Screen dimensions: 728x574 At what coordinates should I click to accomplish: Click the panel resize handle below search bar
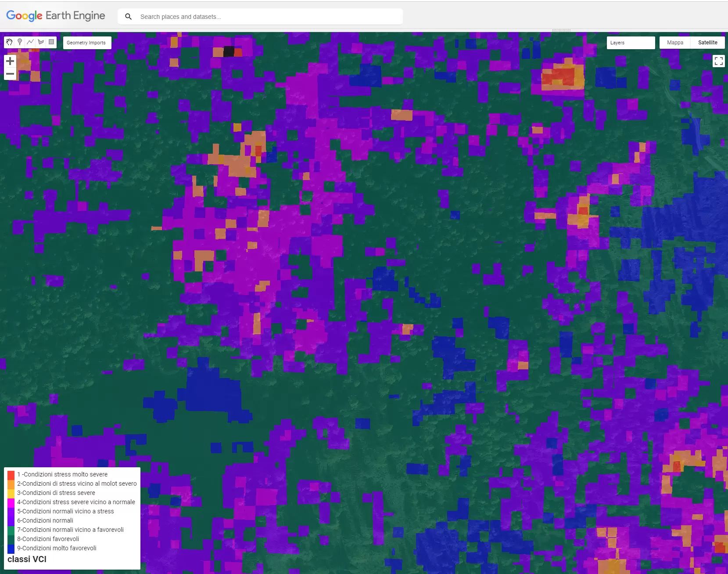click(561, 30)
